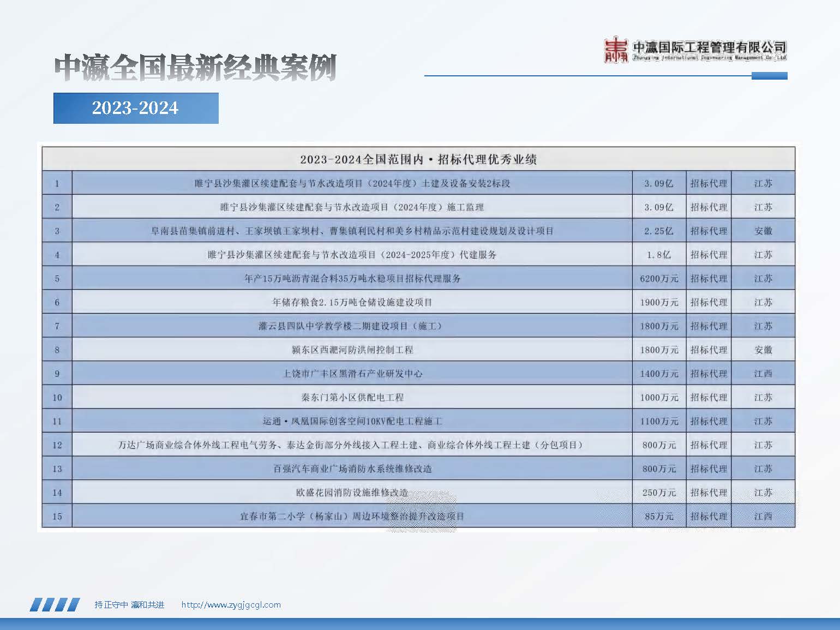The height and width of the screenshot is (630, 840).
Task: Select the 2023-2024 blue label
Action: point(136,108)
